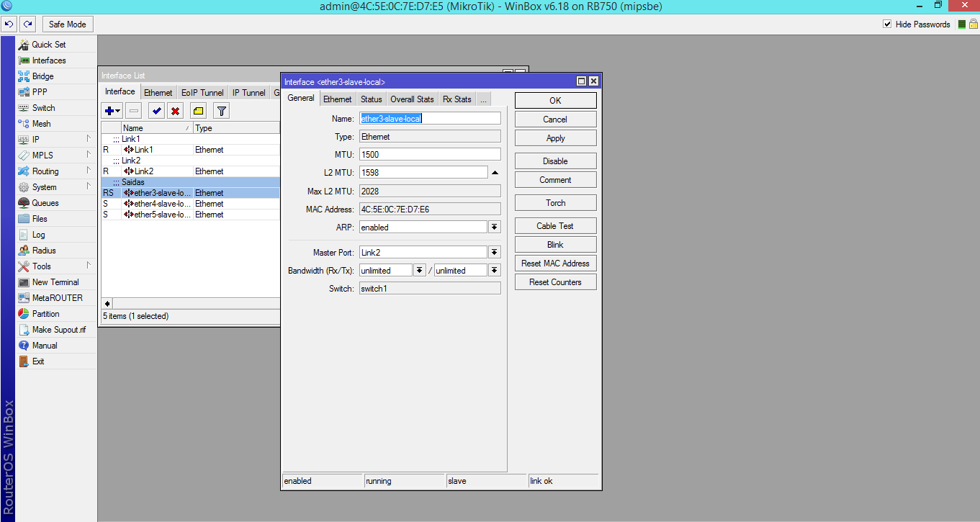Click the Safe Mode button
Screen dimensions: 980x522
[68, 24]
